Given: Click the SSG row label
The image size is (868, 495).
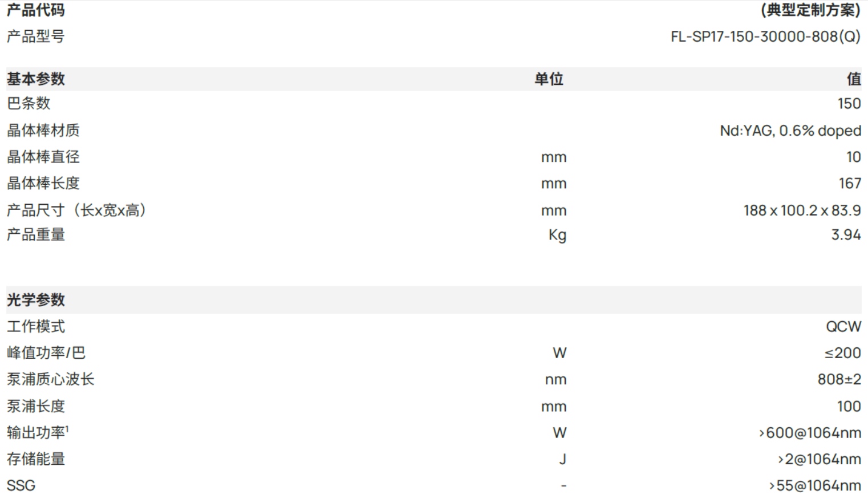Looking at the screenshot, I should 21,486.
